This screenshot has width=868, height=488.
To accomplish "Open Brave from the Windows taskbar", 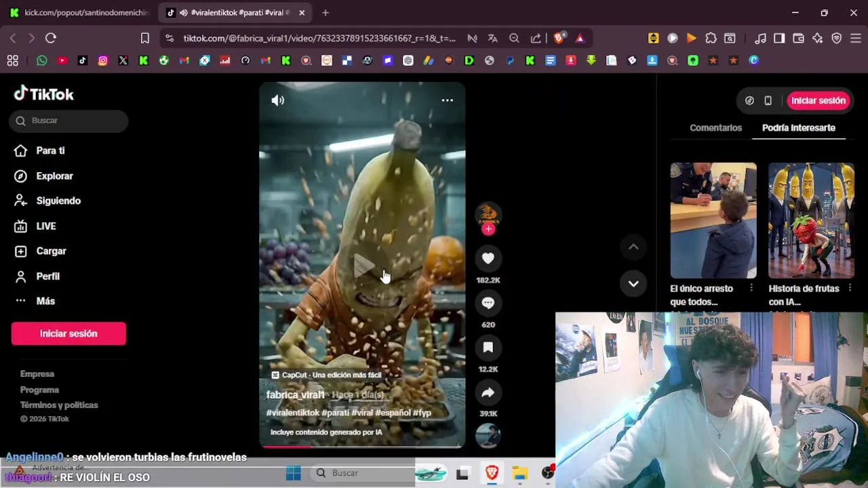I will [x=492, y=473].
